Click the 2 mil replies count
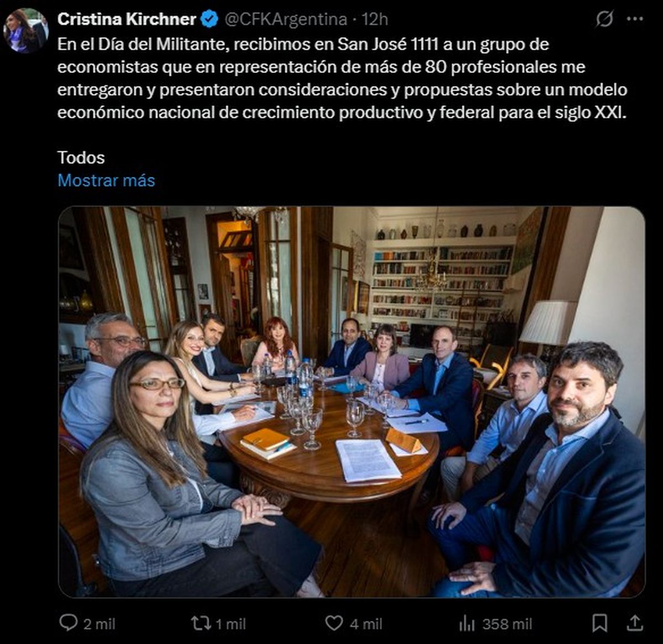Image resolution: width=663 pixels, height=644 pixels. 99,624
